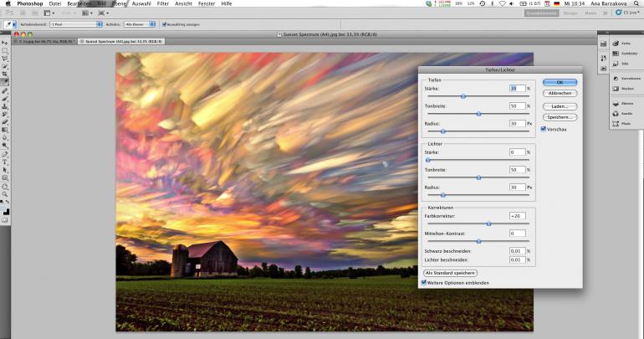Select the Type tool
The height and width of the screenshot is (339, 644).
point(4,162)
